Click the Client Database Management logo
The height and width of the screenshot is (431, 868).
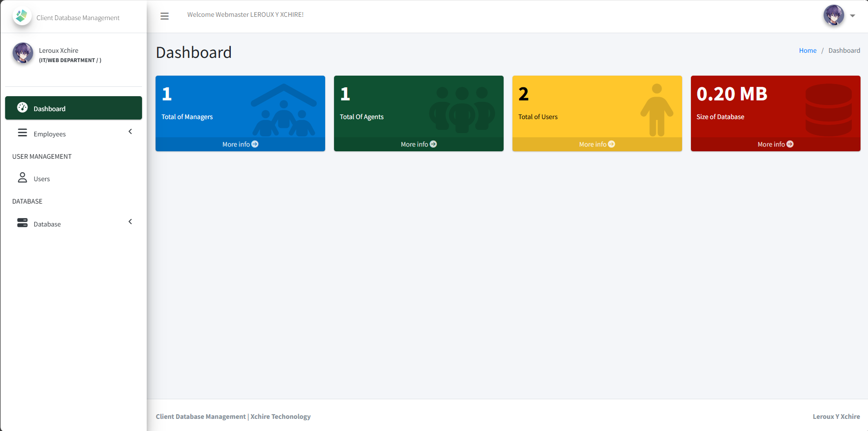click(x=22, y=16)
